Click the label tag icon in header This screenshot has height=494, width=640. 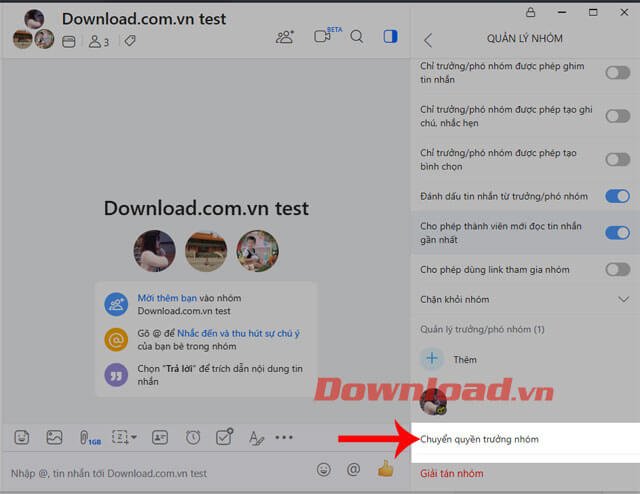point(130,41)
